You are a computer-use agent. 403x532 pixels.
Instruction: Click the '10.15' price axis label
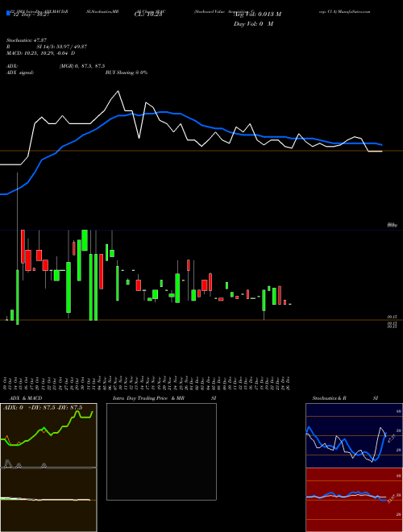[x=393, y=317]
